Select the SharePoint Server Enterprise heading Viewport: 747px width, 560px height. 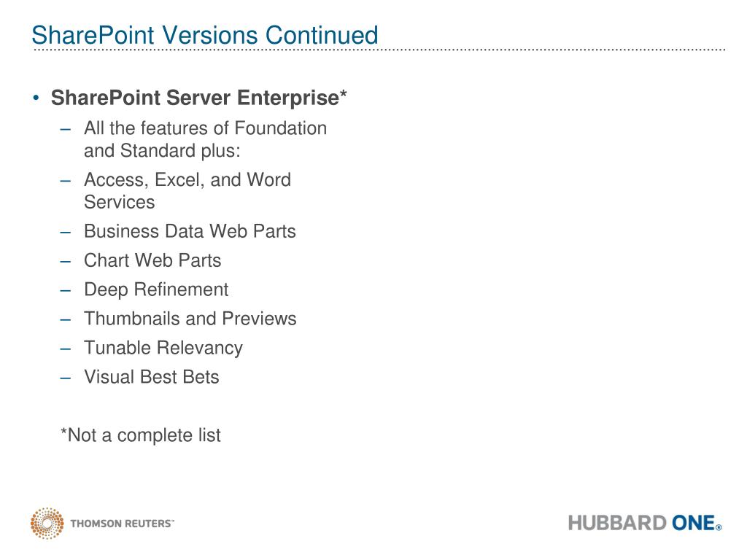click(x=198, y=98)
